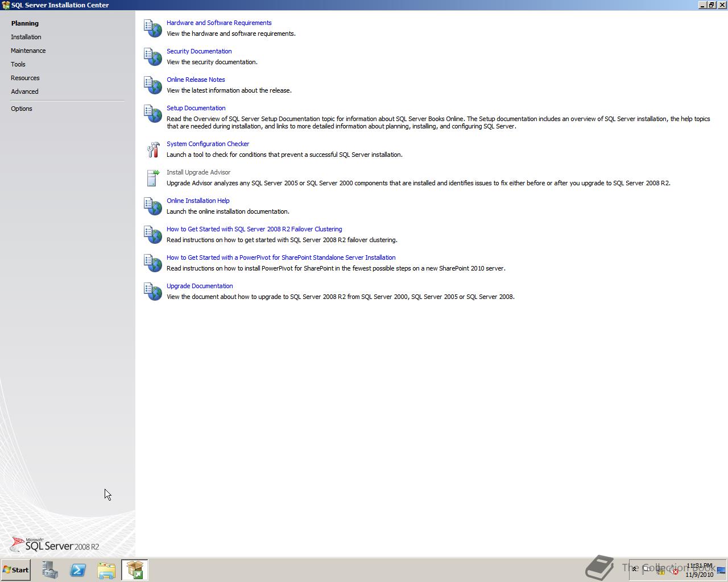
Task: Open the Tools category
Action: 18,64
